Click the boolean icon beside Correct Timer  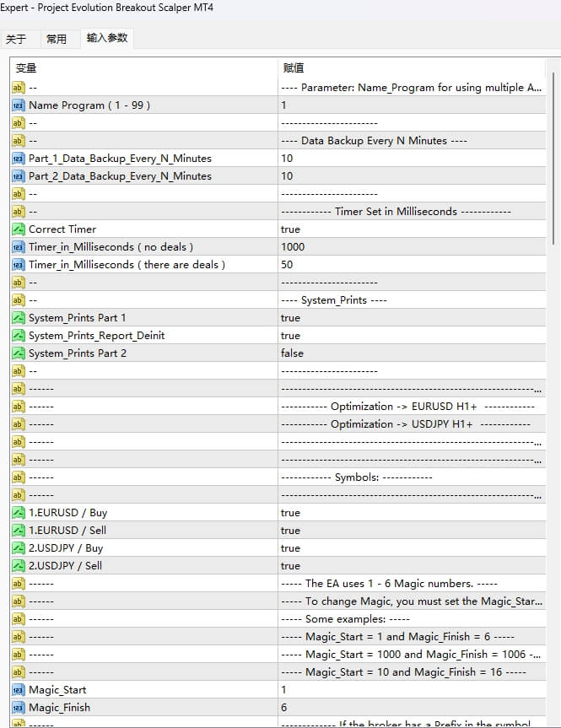point(16,229)
